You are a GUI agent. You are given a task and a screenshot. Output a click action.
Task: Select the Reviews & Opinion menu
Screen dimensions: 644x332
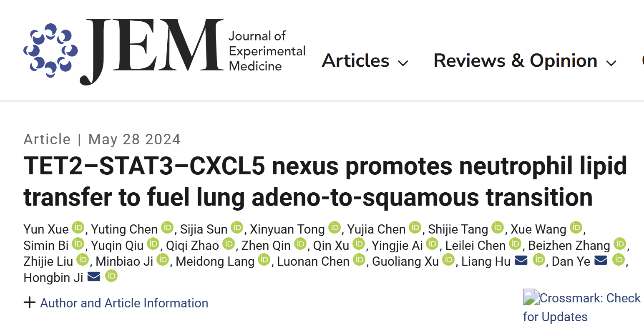click(515, 60)
